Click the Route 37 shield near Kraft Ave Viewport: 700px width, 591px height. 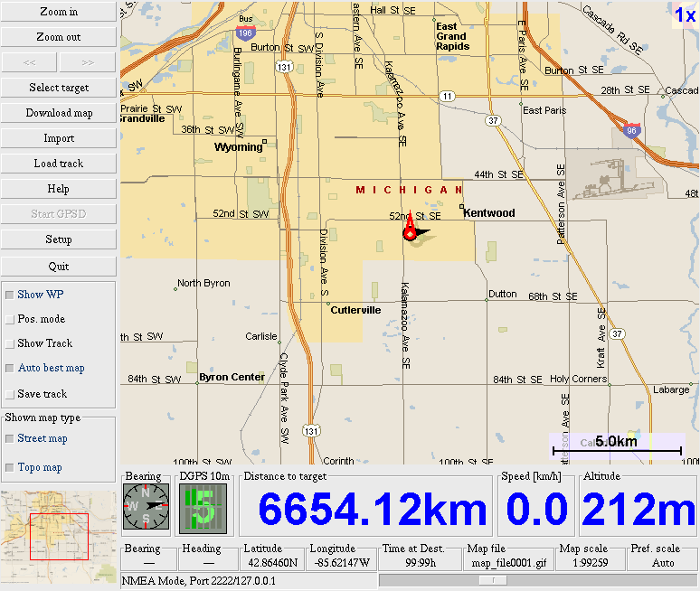coord(617,333)
